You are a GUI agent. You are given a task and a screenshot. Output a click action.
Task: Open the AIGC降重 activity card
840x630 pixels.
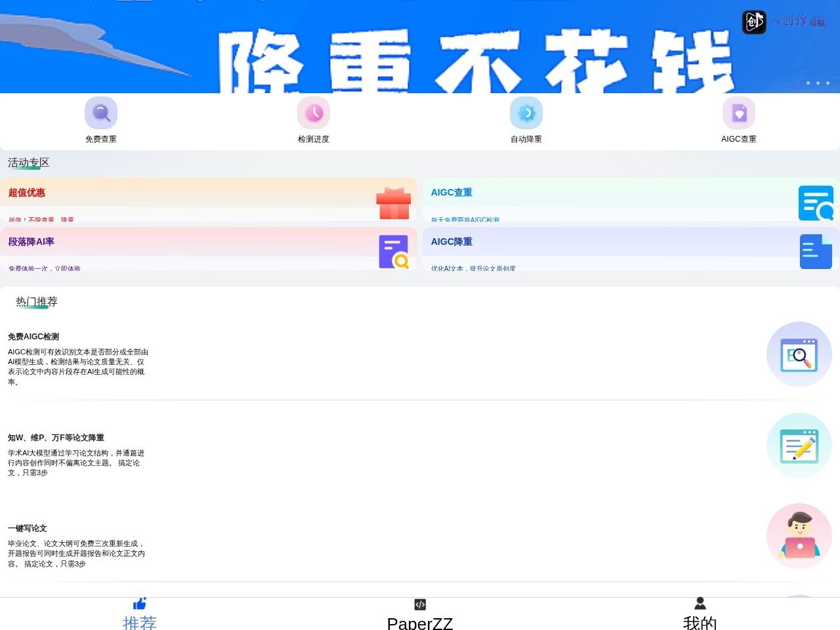(631, 249)
